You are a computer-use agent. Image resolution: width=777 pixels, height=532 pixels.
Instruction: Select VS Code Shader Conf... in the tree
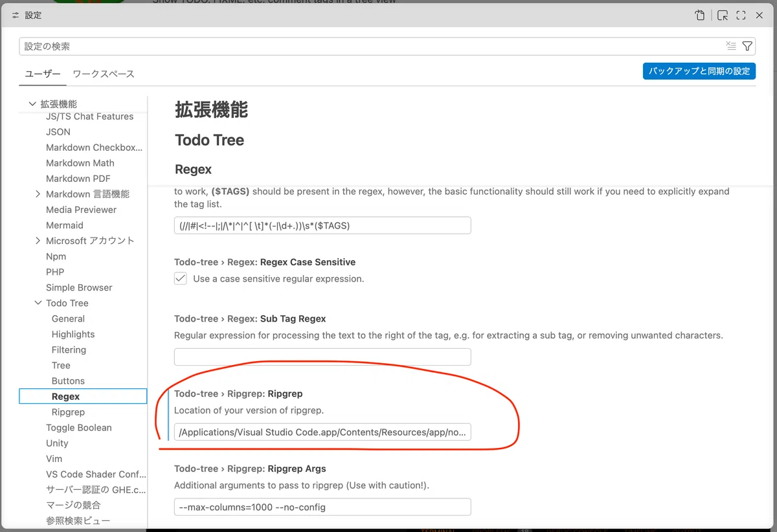[96, 474]
